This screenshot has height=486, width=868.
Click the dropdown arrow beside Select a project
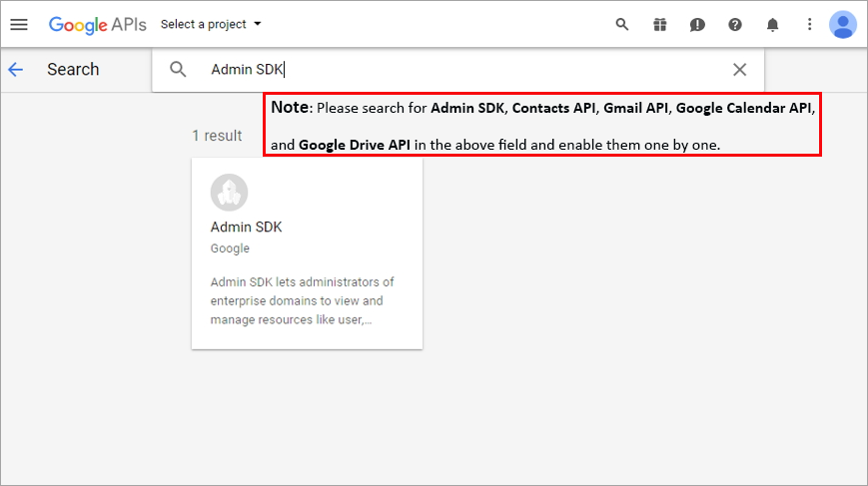258,24
